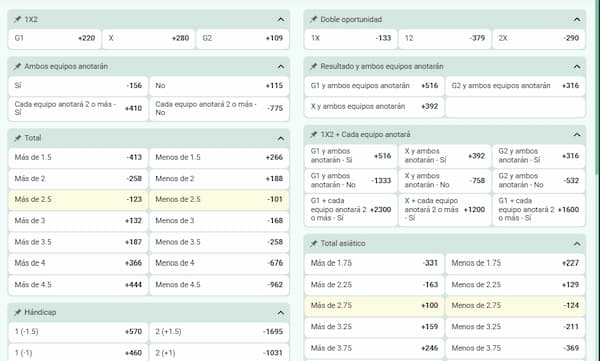
Task: Select handicap 2 (+1) at -1031
Action: 219,353
